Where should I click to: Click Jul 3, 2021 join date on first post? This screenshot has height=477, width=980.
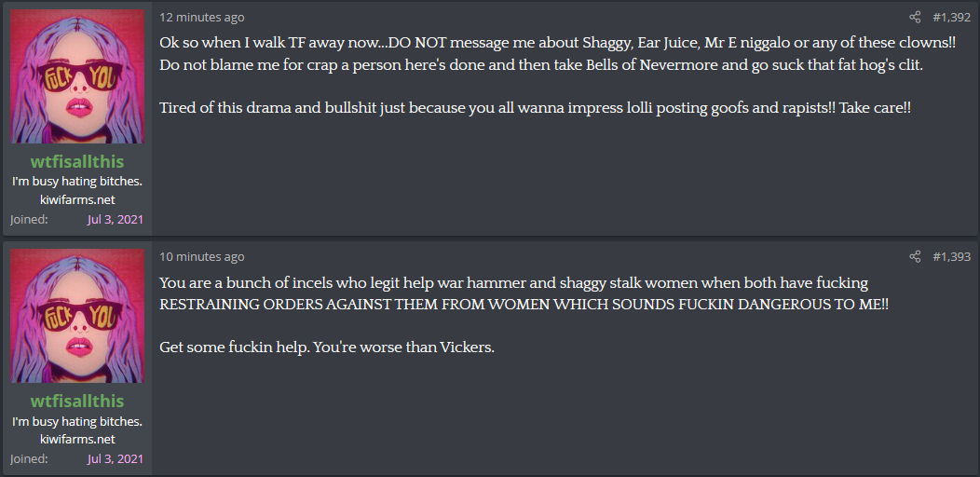tap(115, 220)
